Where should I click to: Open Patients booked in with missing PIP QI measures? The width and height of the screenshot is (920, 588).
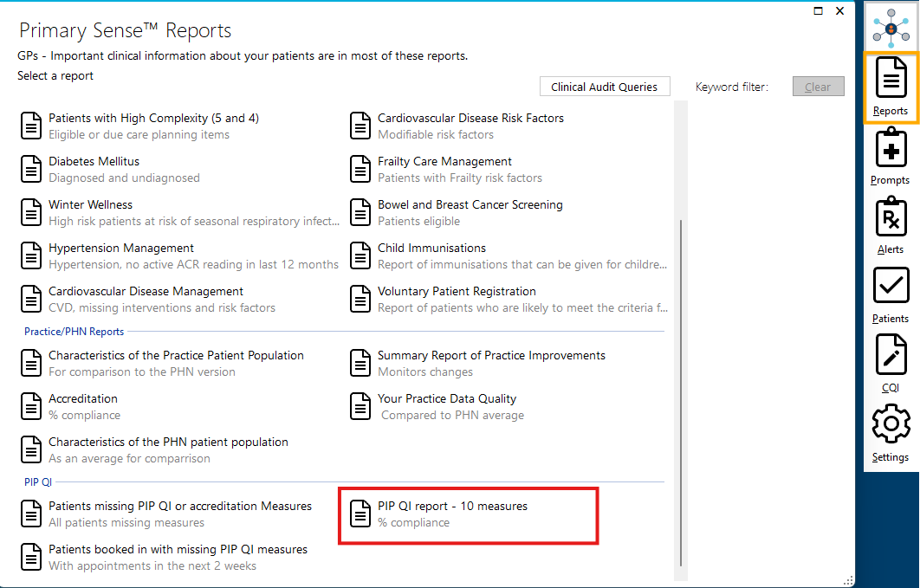(178, 550)
